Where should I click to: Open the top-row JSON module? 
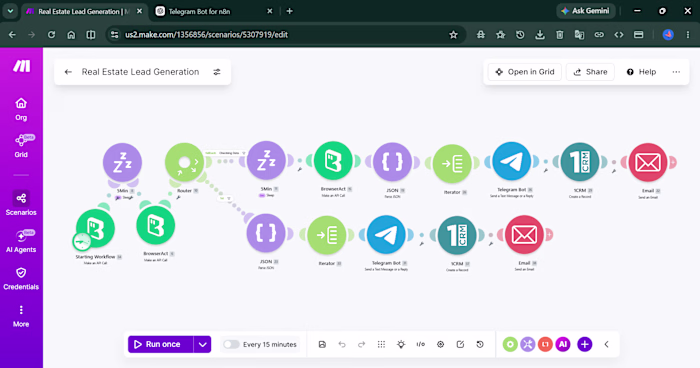point(392,162)
